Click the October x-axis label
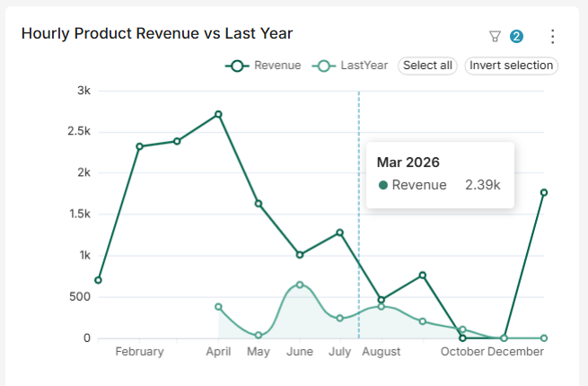The width and height of the screenshot is (588, 386). tap(462, 352)
